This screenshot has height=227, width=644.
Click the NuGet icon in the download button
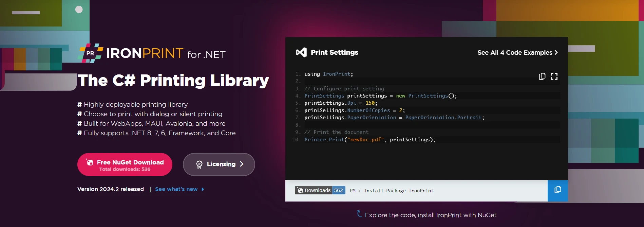tap(90, 162)
